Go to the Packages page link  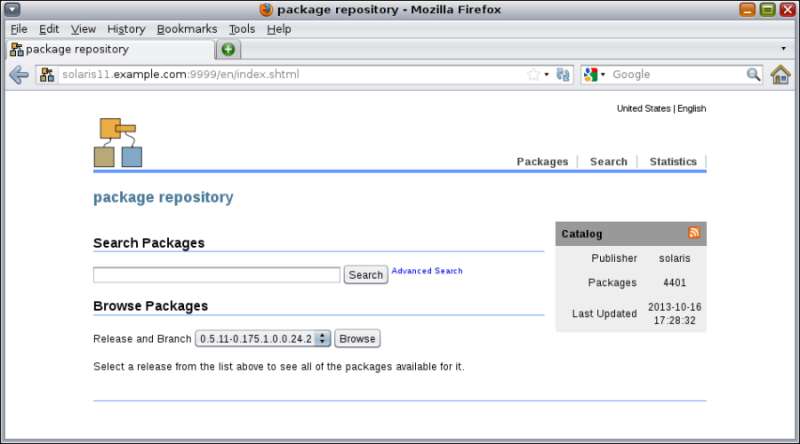pyautogui.click(x=542, y=161)
